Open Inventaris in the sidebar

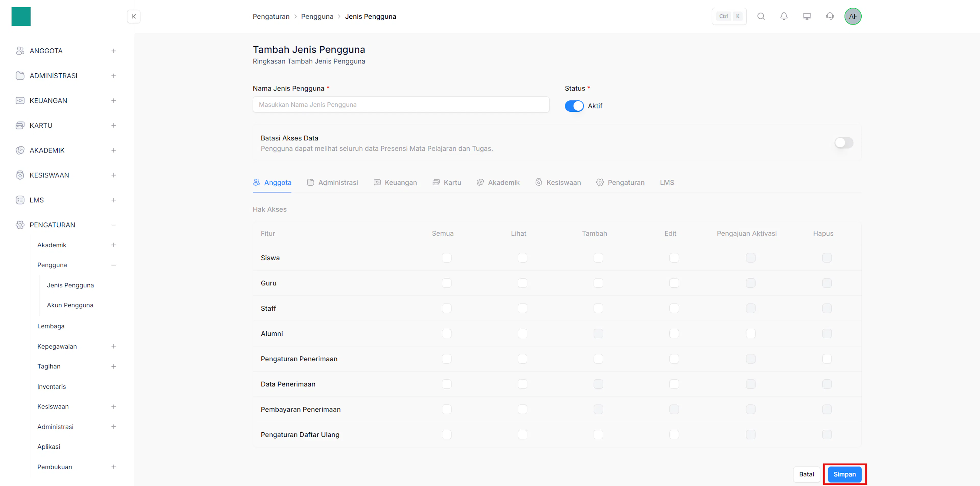[51, 387]
